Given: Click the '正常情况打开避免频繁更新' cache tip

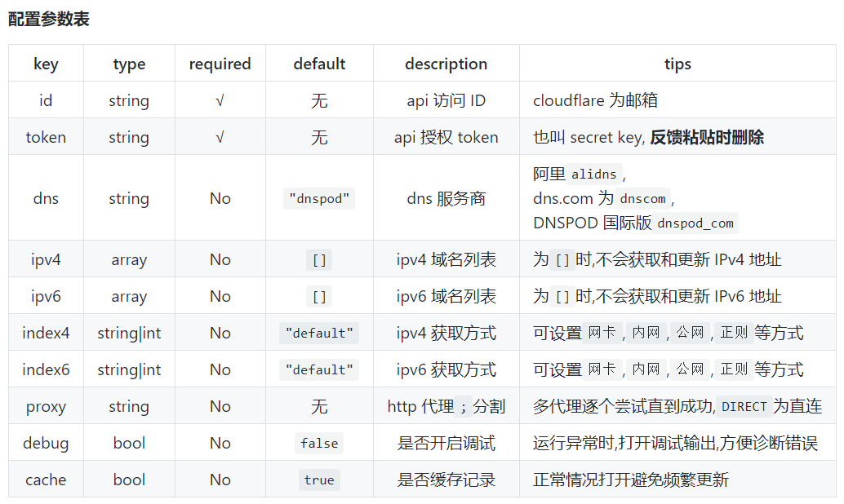Looking at the screenshot, I should coord(631,480).
